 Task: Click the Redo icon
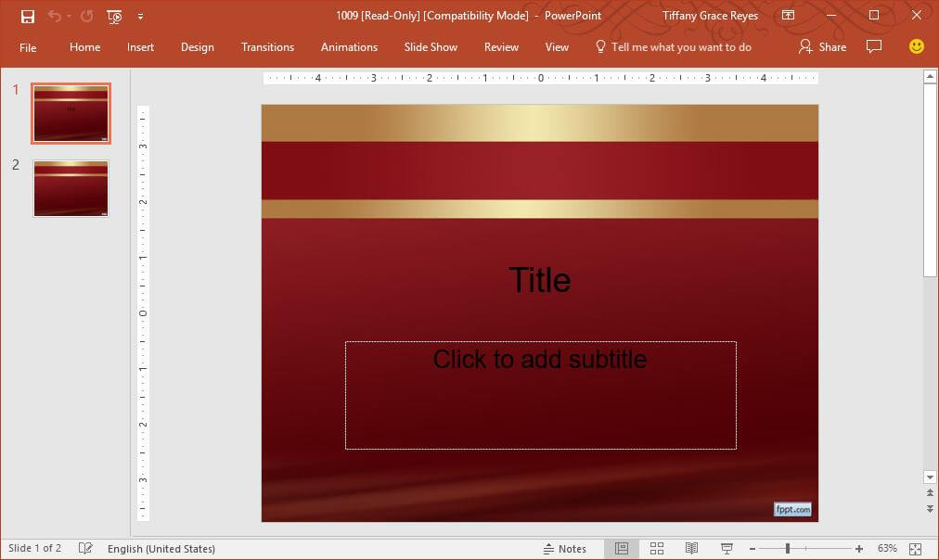click(84, 16)
